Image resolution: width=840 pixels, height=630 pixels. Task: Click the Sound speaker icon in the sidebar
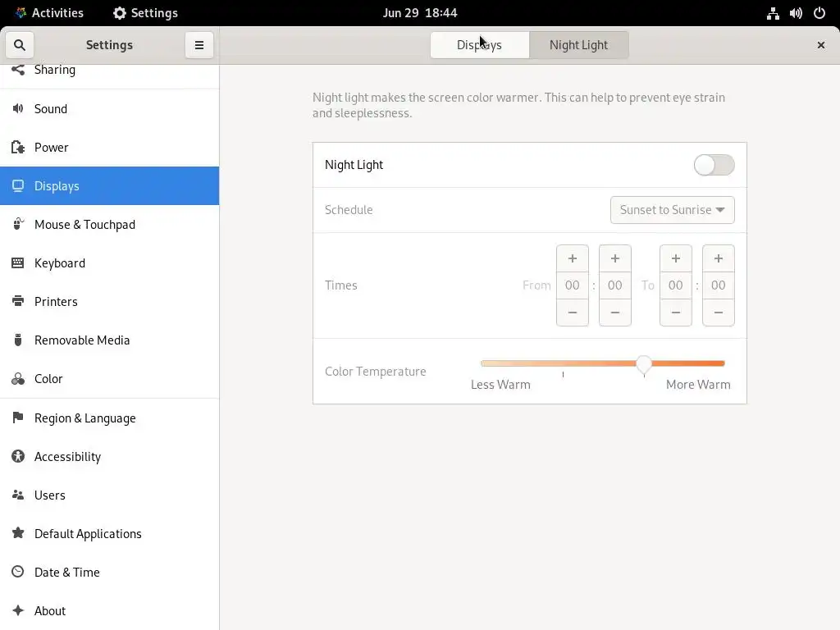18,109
